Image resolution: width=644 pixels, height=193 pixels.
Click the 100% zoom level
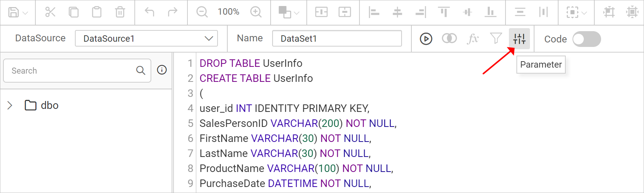[228, 12]
